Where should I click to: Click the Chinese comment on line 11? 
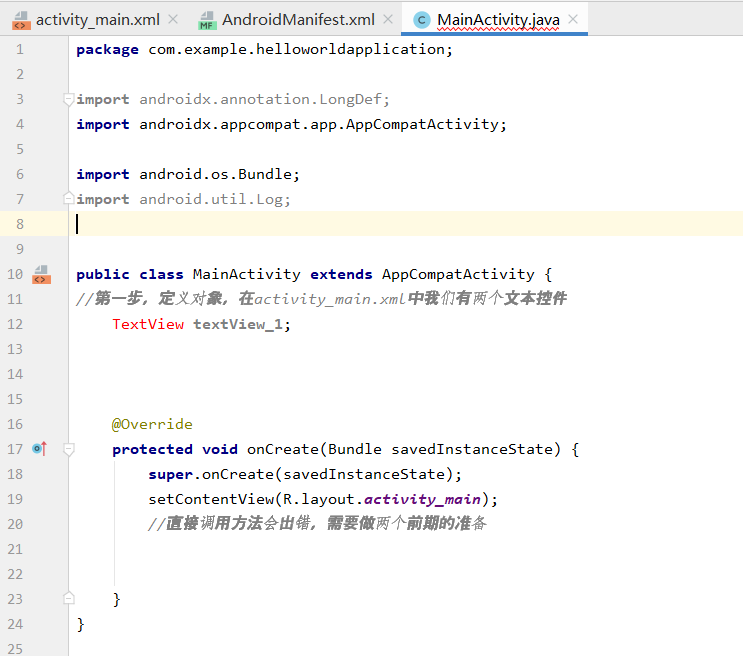pyautogui.click(x=321, y=299)
